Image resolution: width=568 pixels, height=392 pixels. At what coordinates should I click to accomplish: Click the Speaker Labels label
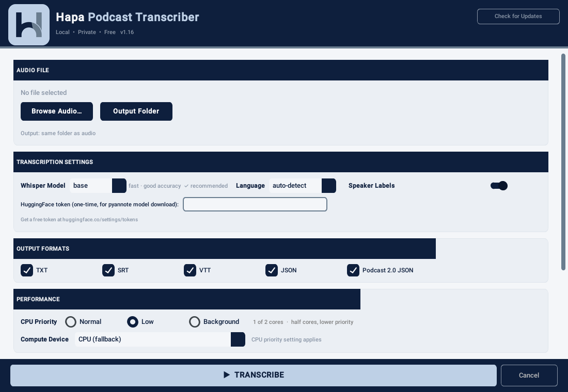click(372, 186)
